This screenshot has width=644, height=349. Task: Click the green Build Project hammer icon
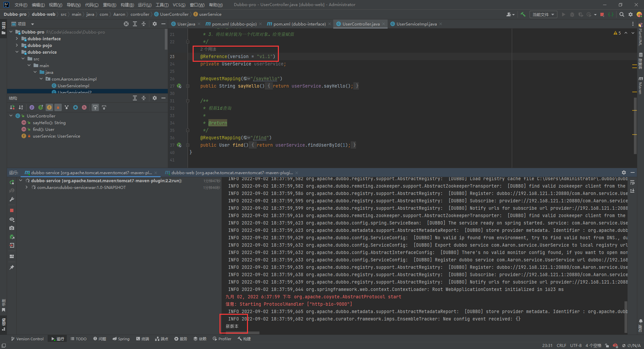coord(523,14)
